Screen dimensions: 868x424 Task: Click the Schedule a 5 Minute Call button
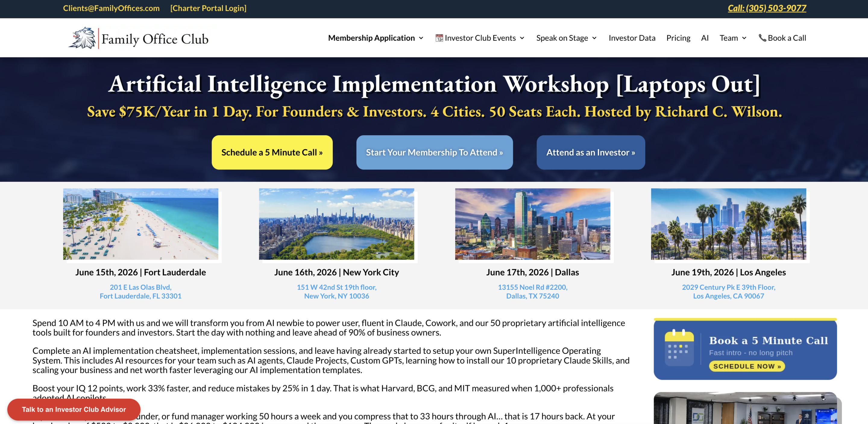[272, 152]
